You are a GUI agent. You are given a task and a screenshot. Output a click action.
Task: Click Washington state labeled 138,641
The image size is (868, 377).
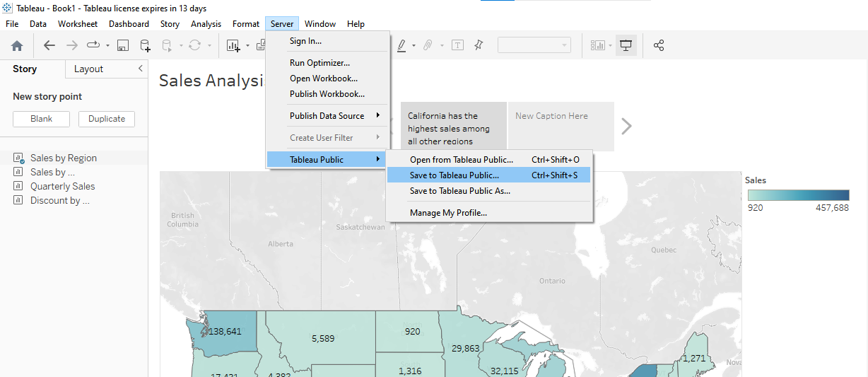tap(225, 331)
